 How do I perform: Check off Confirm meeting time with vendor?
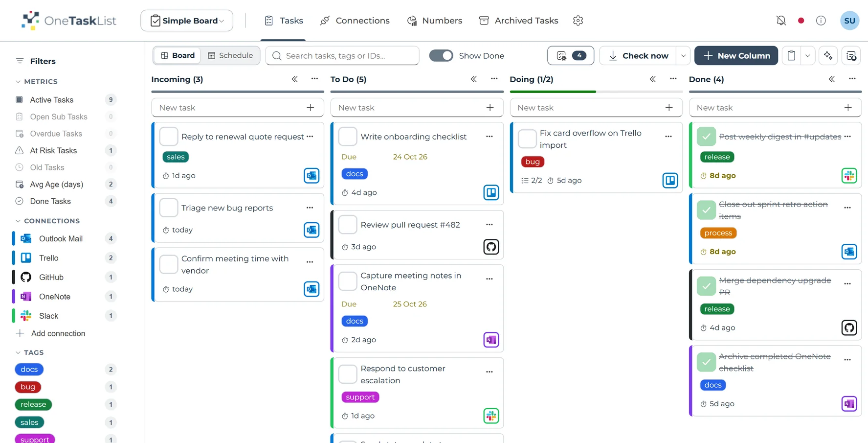point(169,264)
